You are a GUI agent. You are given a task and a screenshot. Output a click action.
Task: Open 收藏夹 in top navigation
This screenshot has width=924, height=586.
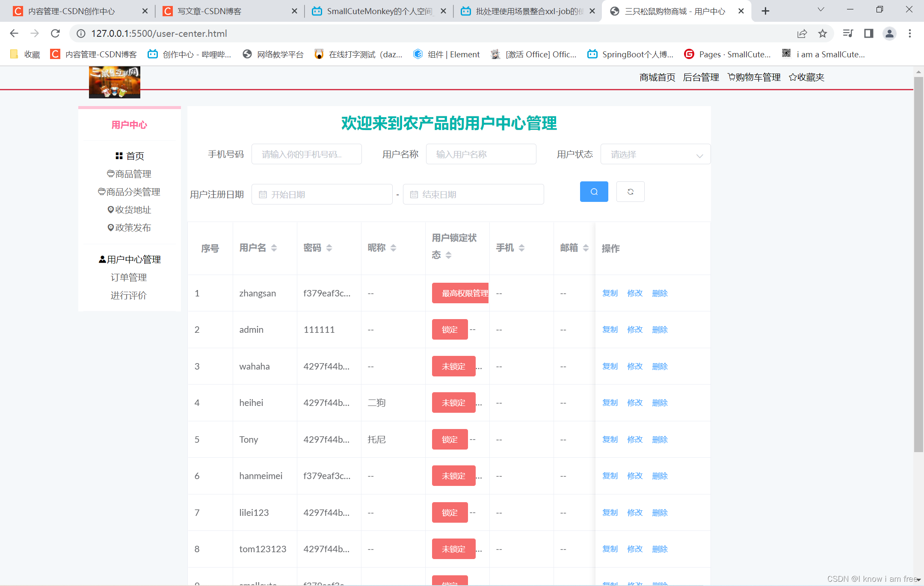pos(806,77)
